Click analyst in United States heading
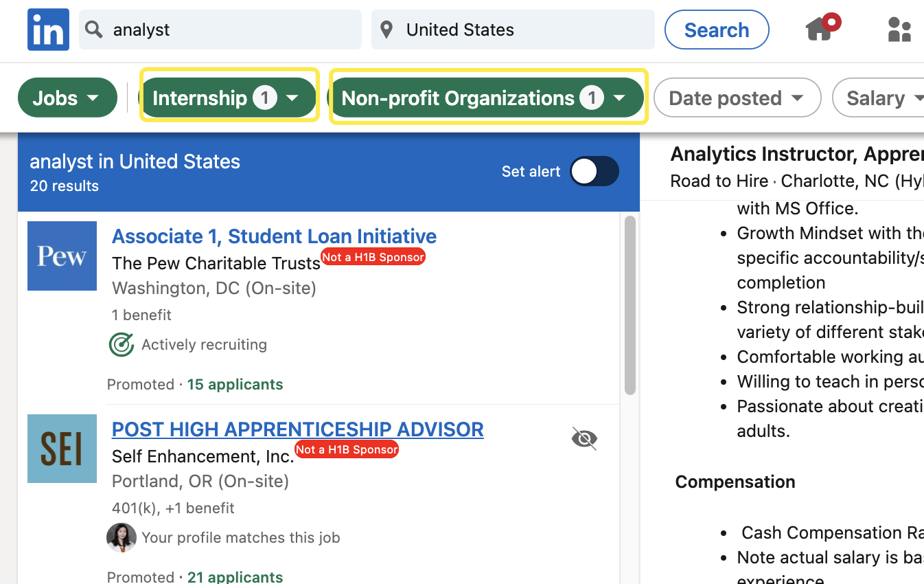Image resolution: width=924 pixels, height=584 pixels. point(135,161)
